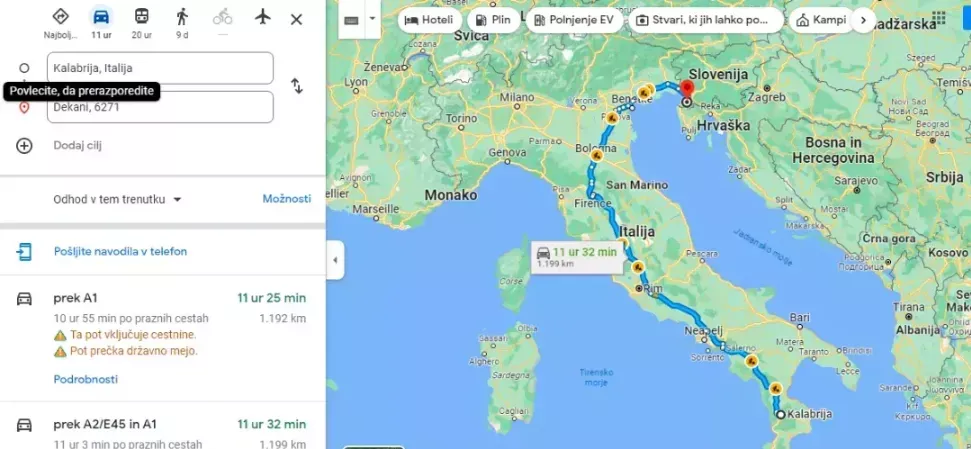This screenshot has height=449, width=971.
Task: Open the Možnosti route options
Action: (287, 199)
